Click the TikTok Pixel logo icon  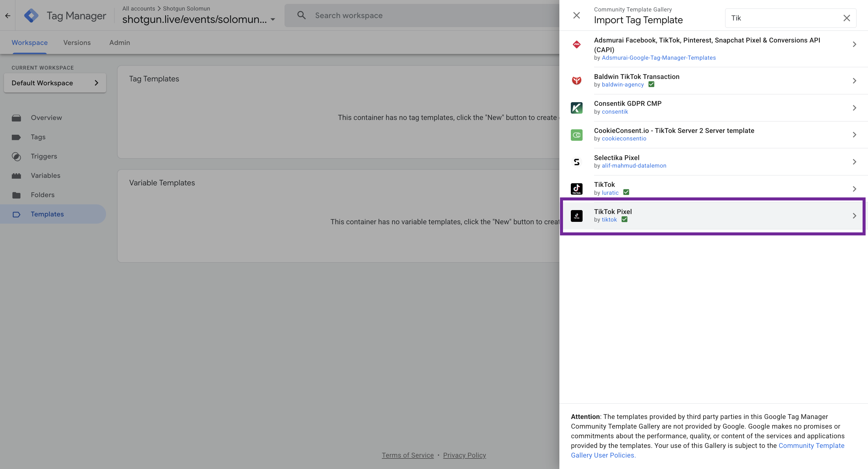[x=577, y=216]
